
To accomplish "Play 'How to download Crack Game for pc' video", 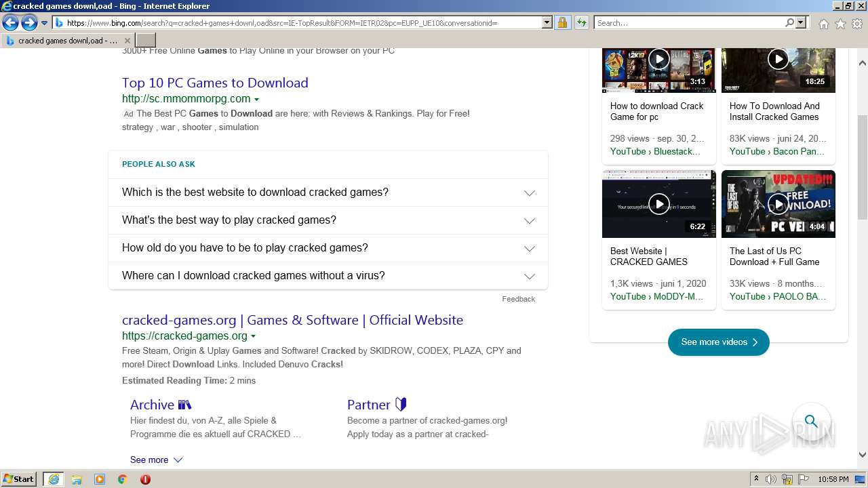I will [659, 59].
